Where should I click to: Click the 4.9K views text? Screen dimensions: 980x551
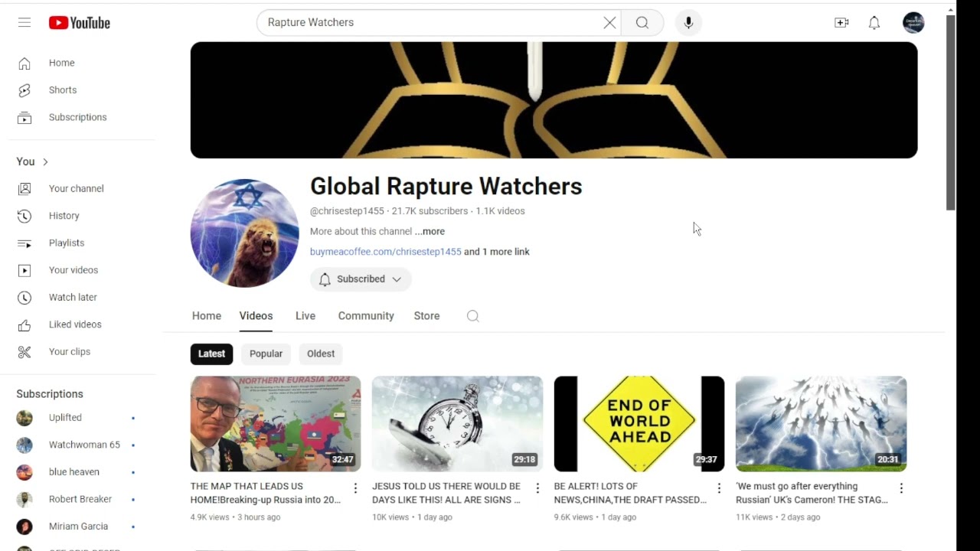click(210, 517)
